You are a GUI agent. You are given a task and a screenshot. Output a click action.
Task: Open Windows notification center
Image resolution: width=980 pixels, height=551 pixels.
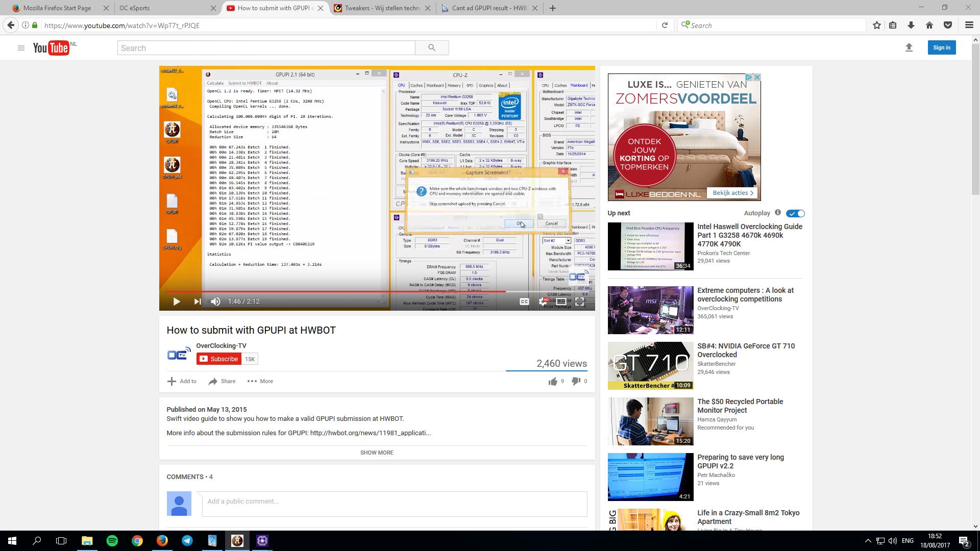[x=964, y=541]
